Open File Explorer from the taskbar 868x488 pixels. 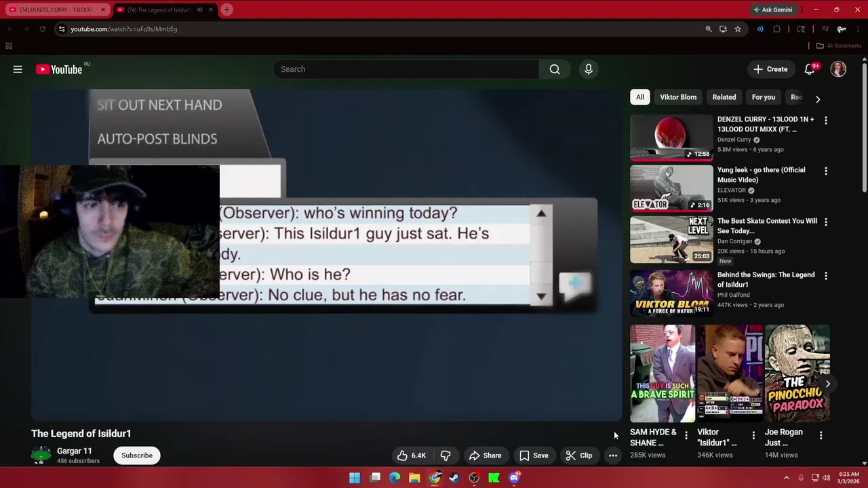click(414, 478)
